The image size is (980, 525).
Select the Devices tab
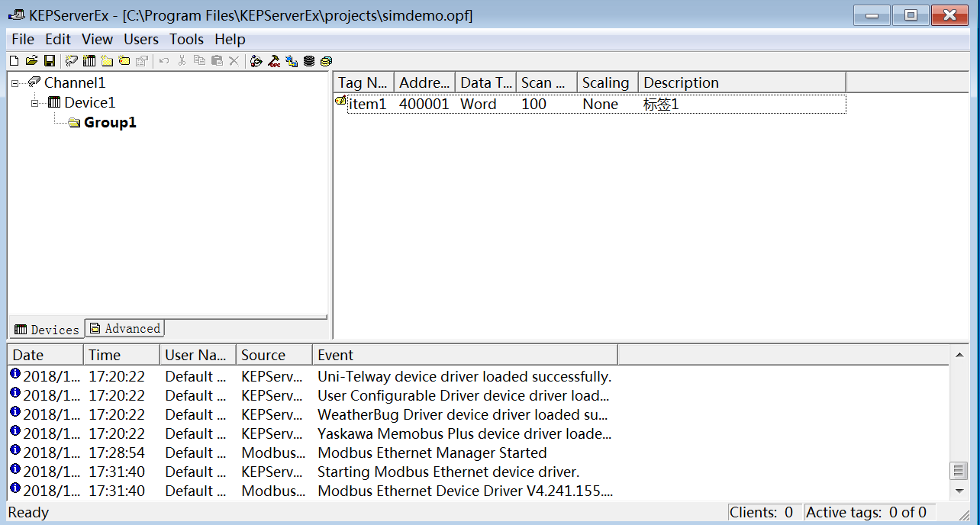point(47,330)
